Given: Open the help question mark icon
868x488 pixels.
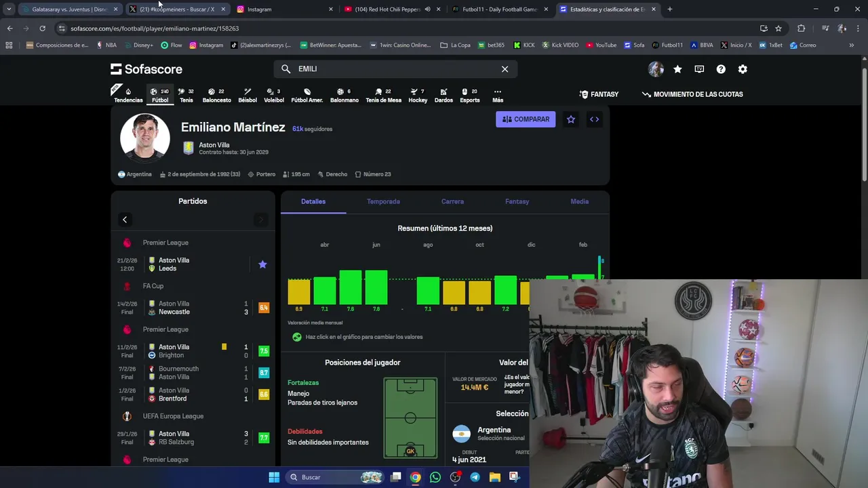Looking at the screenshot, I should tap(721, 69).
